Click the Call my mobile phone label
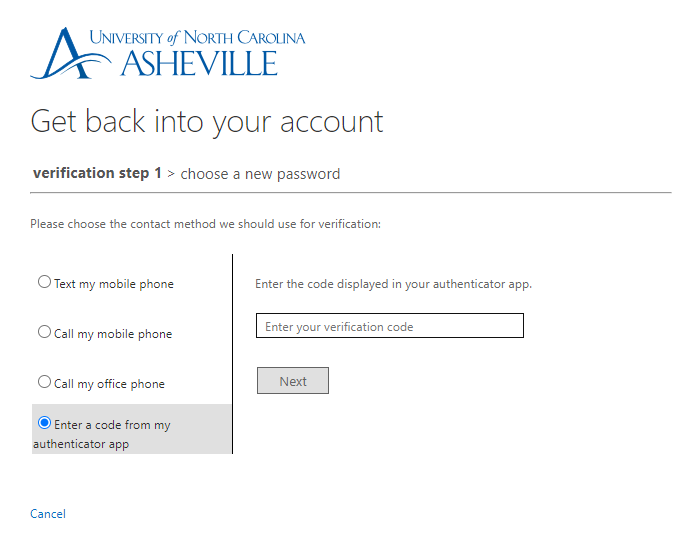690x541 pixels. point(113,334)
